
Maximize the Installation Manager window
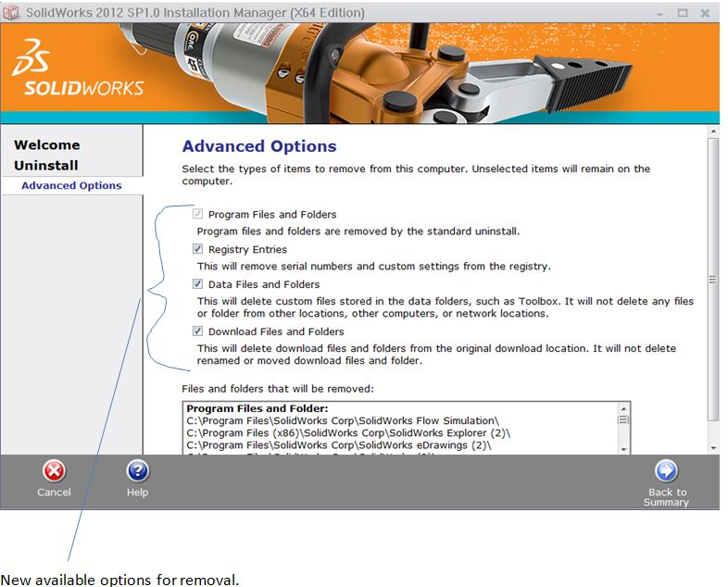click(x=682, y=12)
